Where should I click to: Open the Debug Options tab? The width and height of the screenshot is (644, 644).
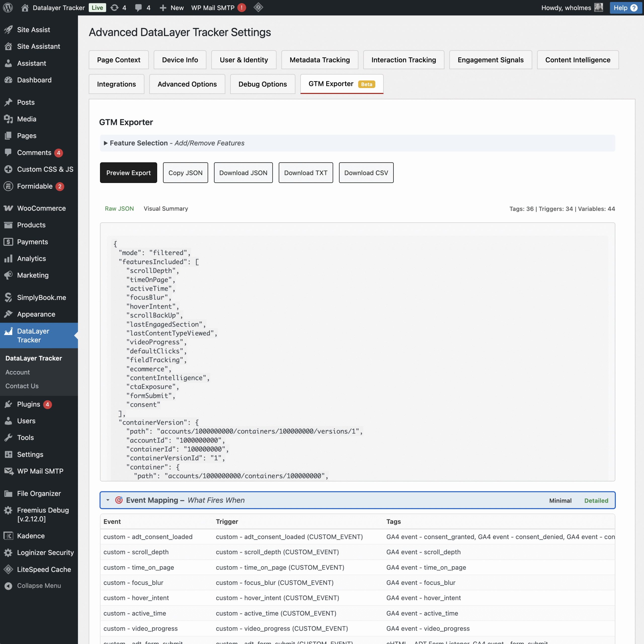tap(263, 84)
